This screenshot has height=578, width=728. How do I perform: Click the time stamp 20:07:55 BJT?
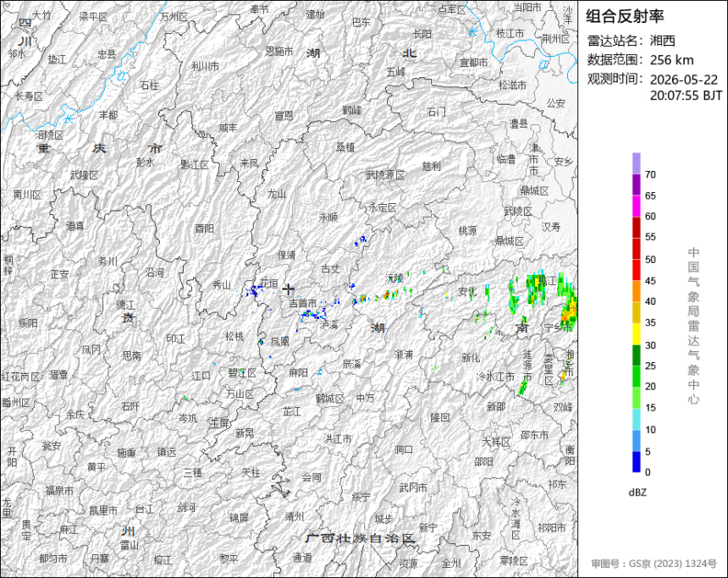[x=686, y=96]
